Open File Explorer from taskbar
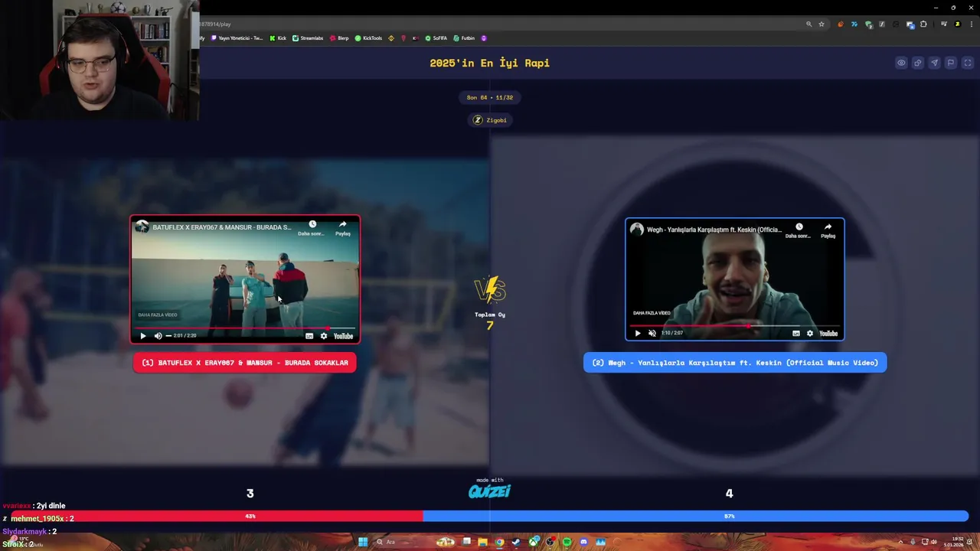 click(482, 542)
